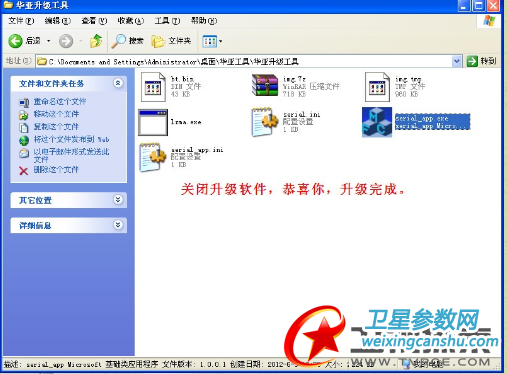Select the lzma.exe file icon
The image size is (507, 374).
(x=153, y=122)
